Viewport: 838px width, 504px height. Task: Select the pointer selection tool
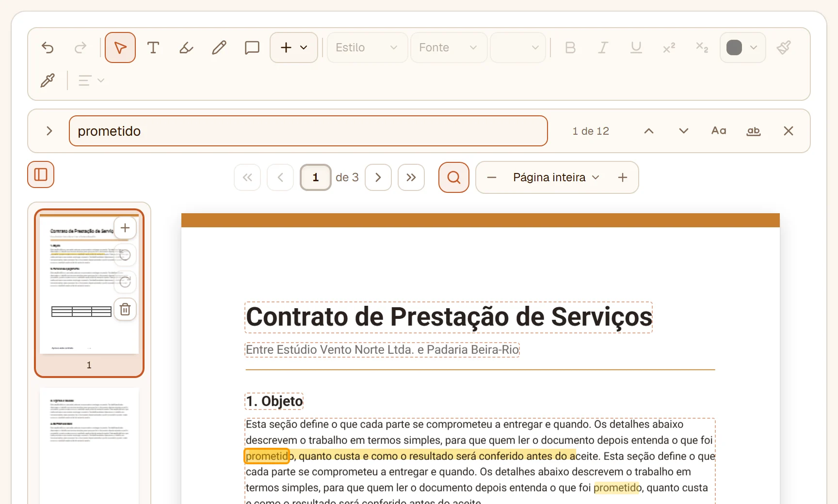point(120,47)
